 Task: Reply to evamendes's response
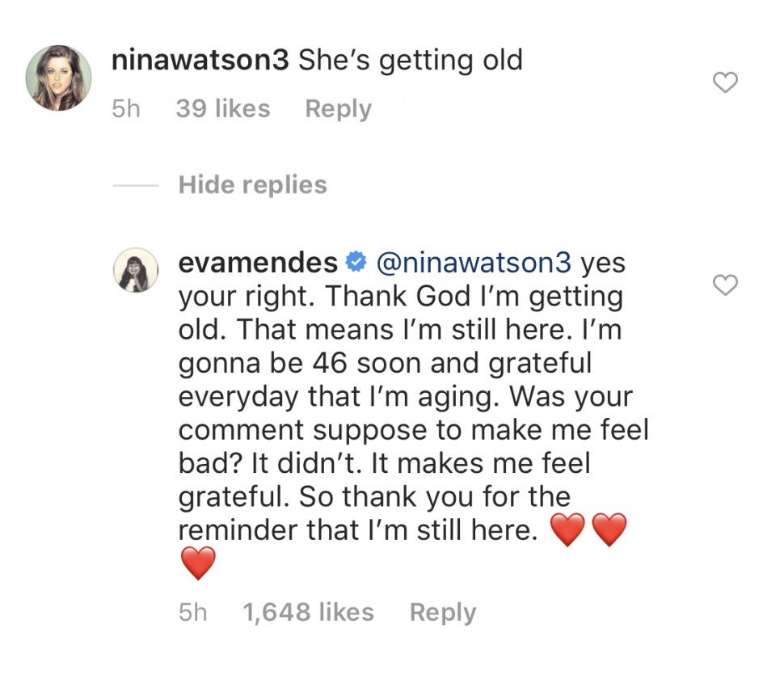[x=442, y=612]
